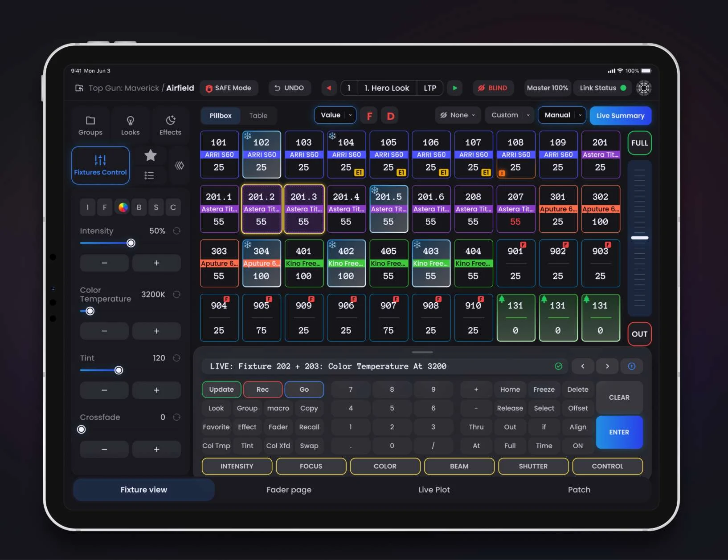
Task: Reset Color Temperature with its circular icon
Action: [176, 294]
